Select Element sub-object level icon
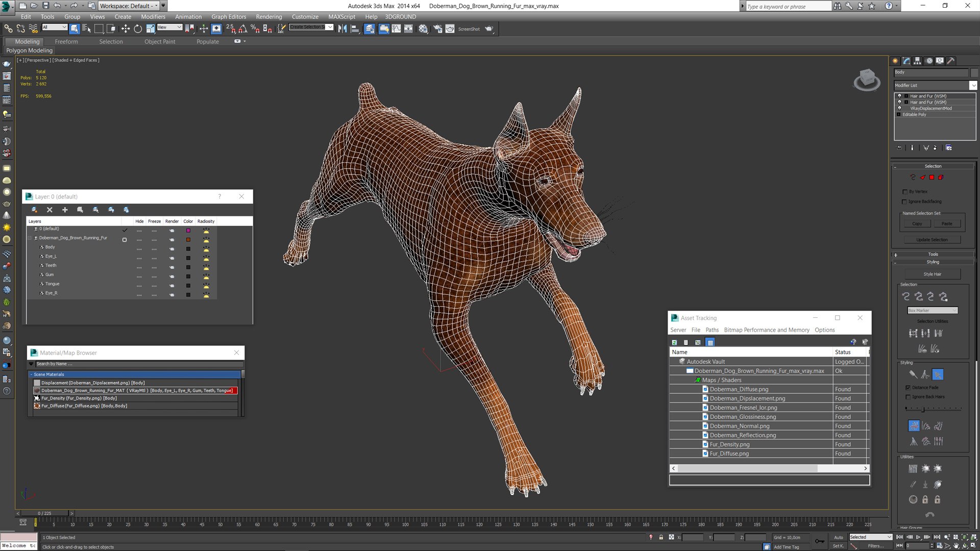The image size is (980, 551). [x=941, y=177]
